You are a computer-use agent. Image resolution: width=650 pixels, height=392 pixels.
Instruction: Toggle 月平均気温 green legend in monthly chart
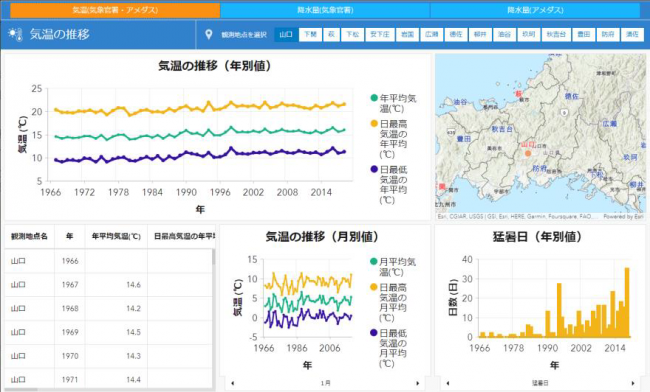coord(393,267)
